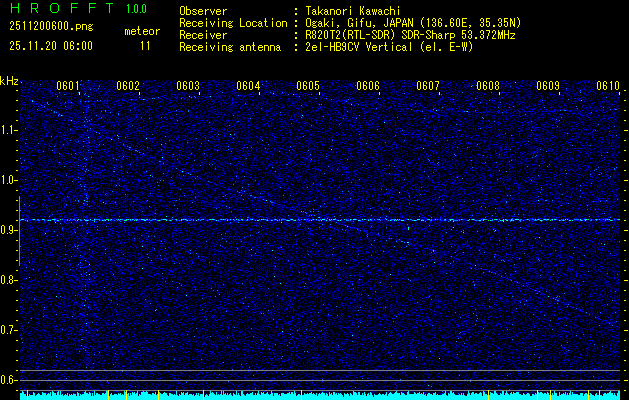
Task: Click the bright horizontal carrier signal line
Action: [x=320, y=219]
